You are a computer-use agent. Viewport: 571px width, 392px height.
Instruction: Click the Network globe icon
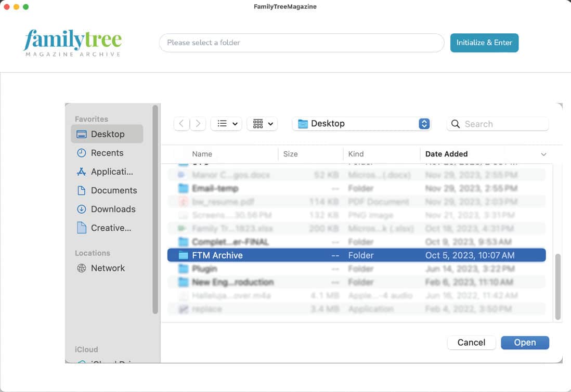point(82,268)
